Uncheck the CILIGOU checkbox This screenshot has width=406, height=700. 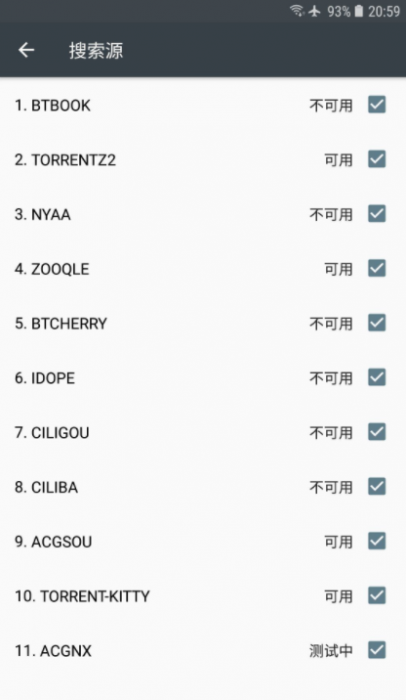pyautogui.click(x=377, y=432)
